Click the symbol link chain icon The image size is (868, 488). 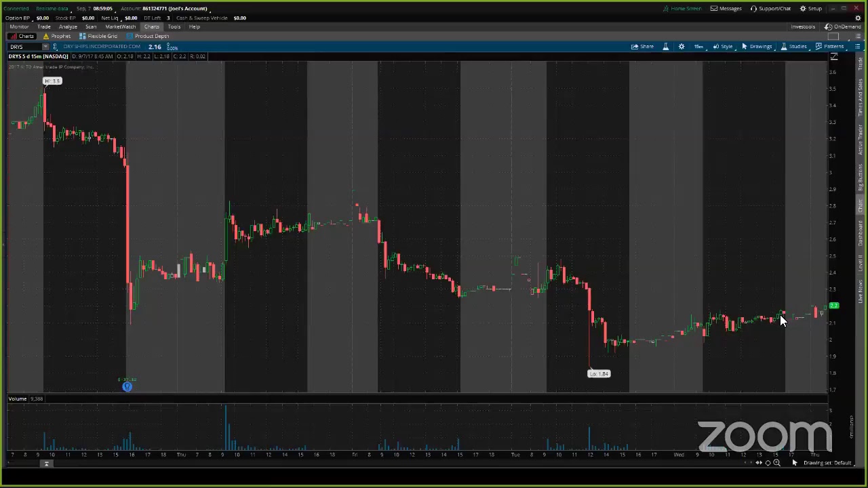tap(55, 47)
